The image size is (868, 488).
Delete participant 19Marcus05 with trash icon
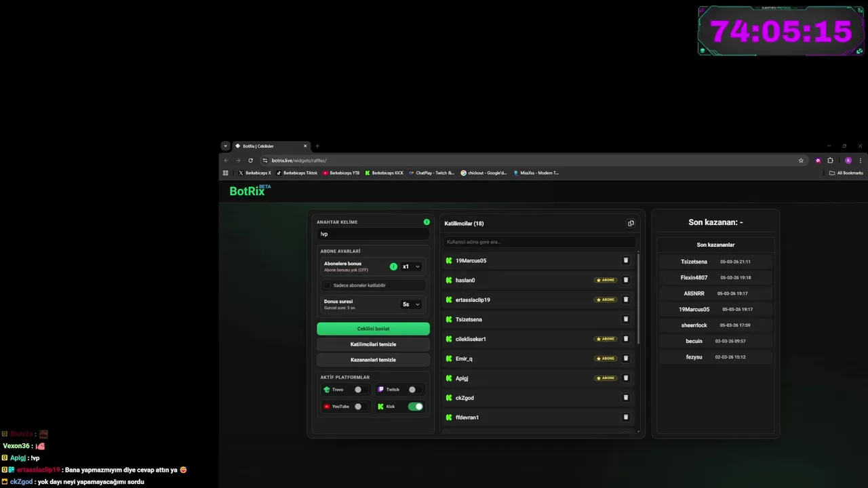point(626,260)
